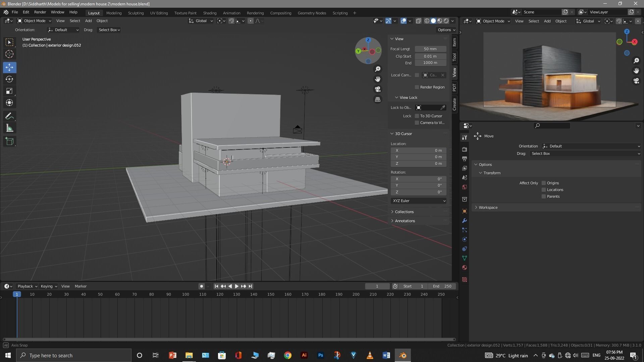Open the World properties tab icon
The height and width of the screenshot is (362, 644).
click(465, 187)
